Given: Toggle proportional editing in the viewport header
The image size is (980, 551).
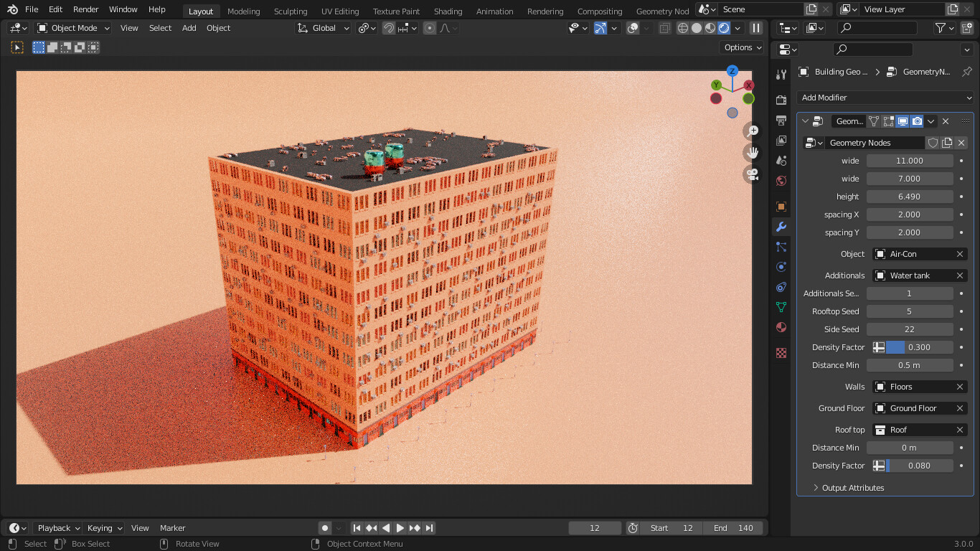Looking at the screenshot, I should 429,28.
